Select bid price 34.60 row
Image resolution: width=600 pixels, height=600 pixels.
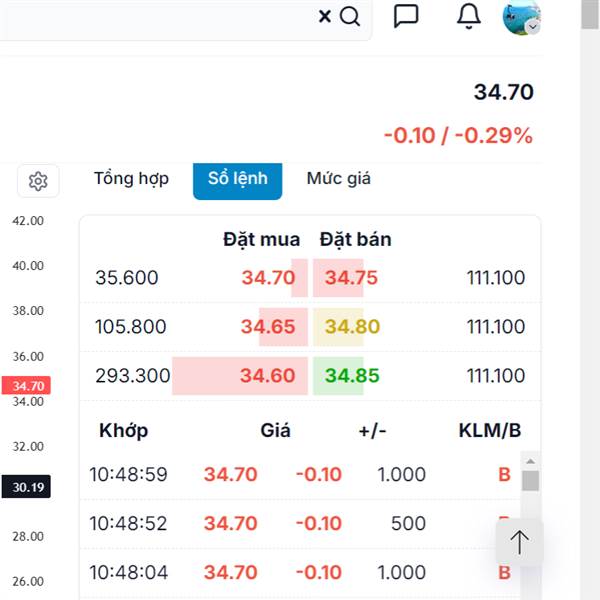pyautogui.click(x=310, y=376)
